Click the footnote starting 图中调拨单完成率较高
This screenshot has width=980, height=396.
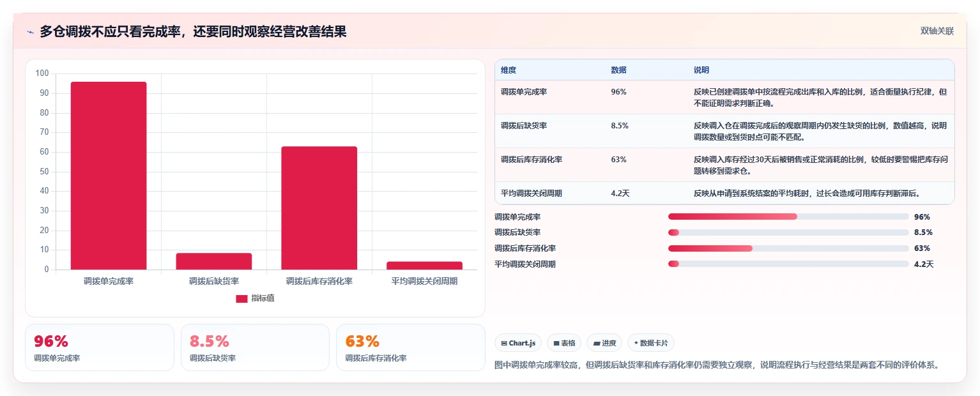tap(716, 365)
